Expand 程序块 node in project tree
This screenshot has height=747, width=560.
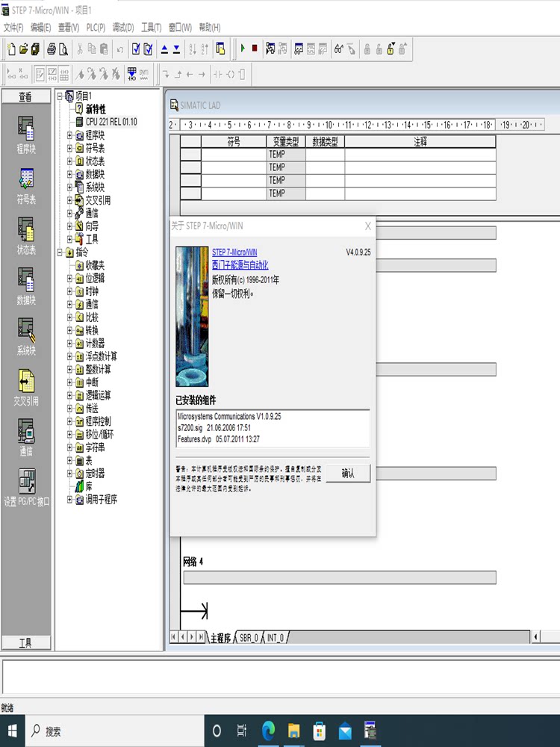click(70, 135)
